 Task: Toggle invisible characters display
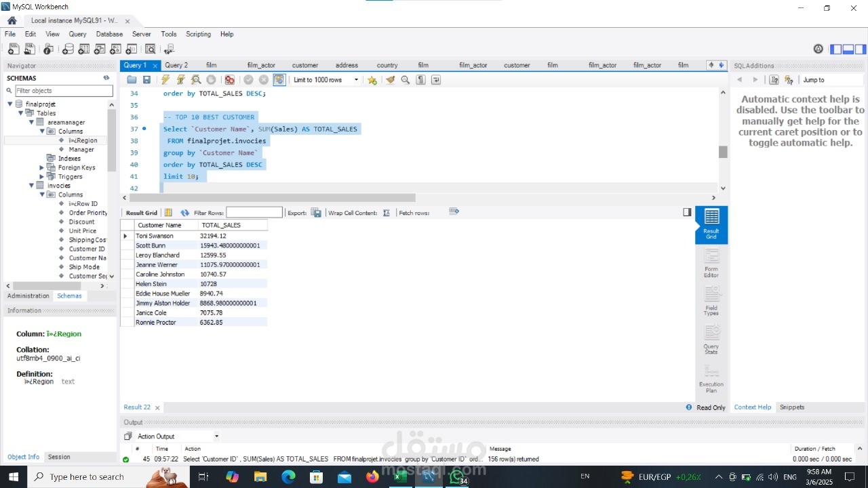tap(420, 80)
